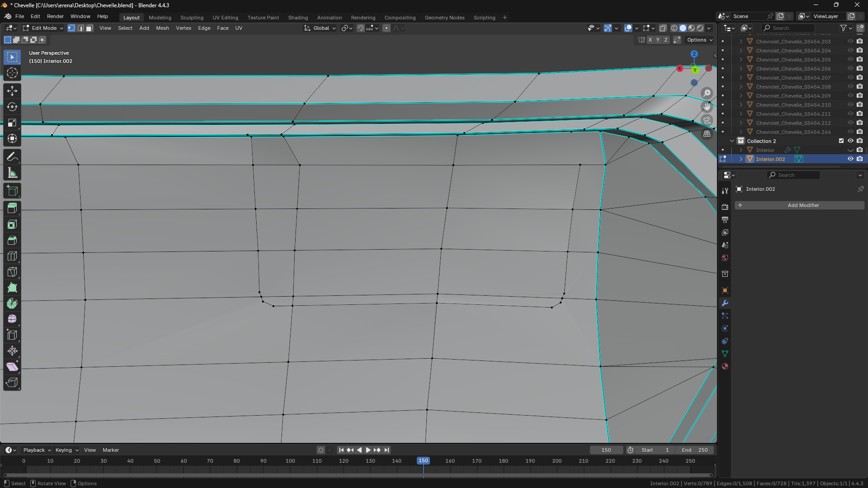This screenshot has width=868, height=488.
Task: Activate the Loop Cut tool
Action: coord(12,256)
